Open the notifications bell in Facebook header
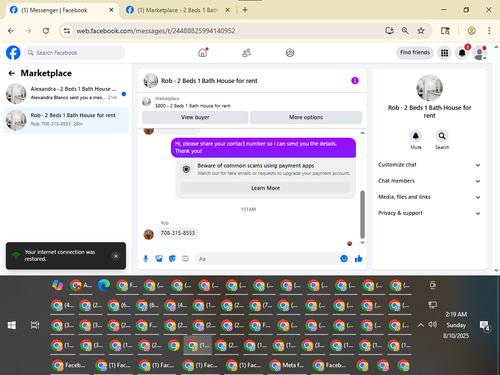The image size is (500, 375). click(x=462, y=53)
